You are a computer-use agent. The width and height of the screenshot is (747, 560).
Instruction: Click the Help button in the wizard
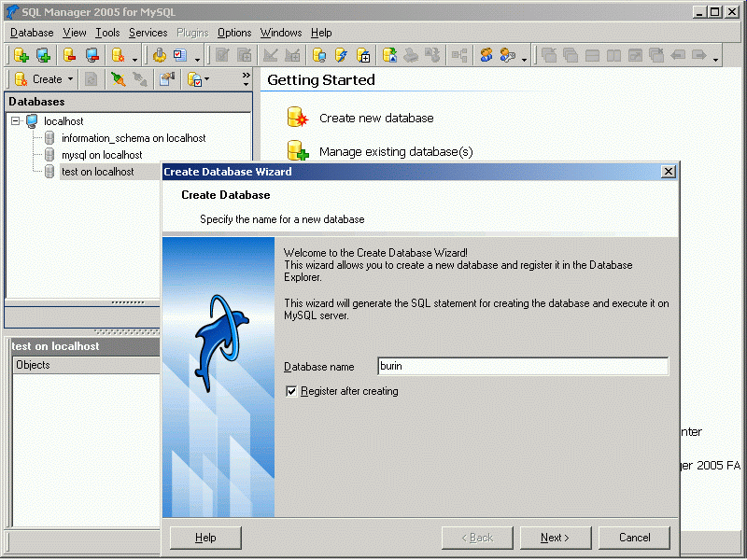coord(205,538)
